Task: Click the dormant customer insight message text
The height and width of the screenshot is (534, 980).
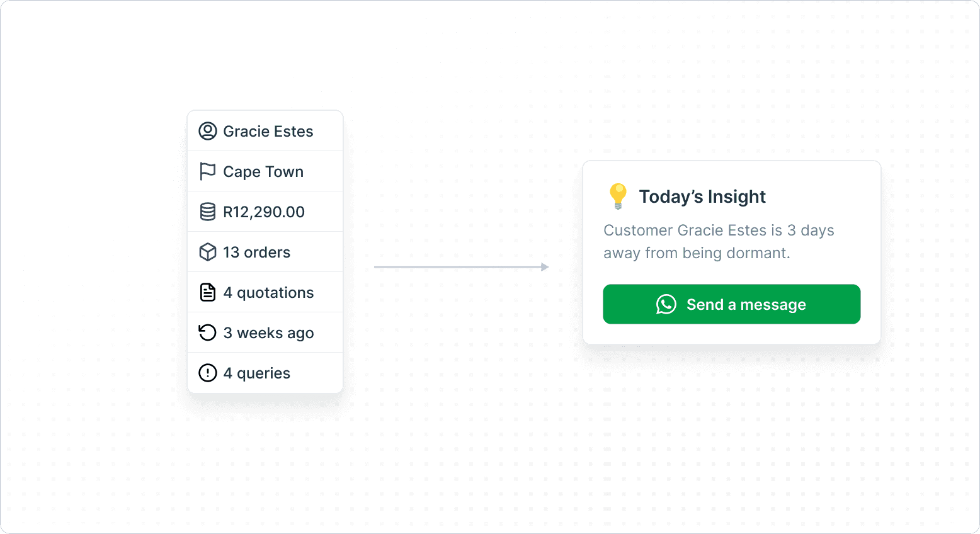Action: coord(718,241)
